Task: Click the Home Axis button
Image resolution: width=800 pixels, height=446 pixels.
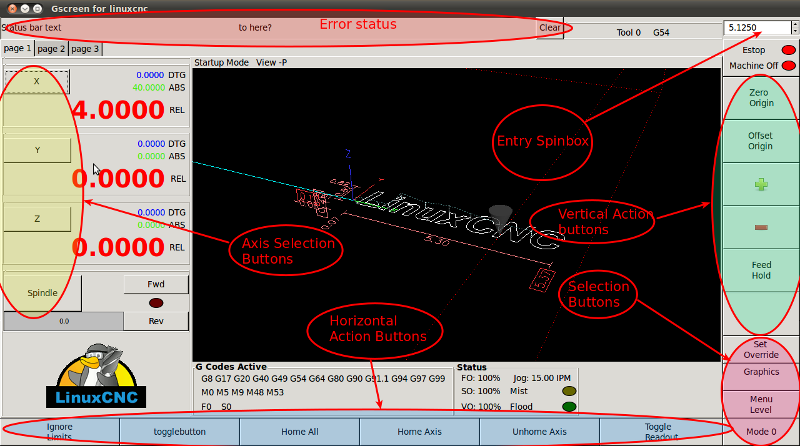Action: [x=419, y=432]
